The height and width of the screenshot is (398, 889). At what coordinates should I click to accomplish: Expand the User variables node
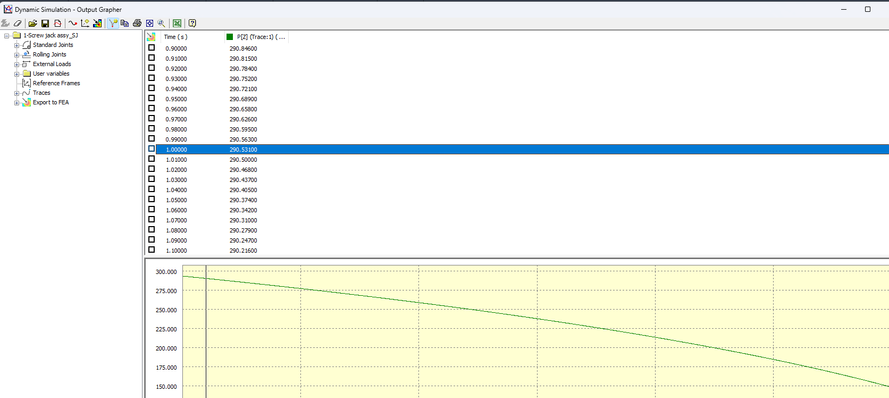click(16, 74)
